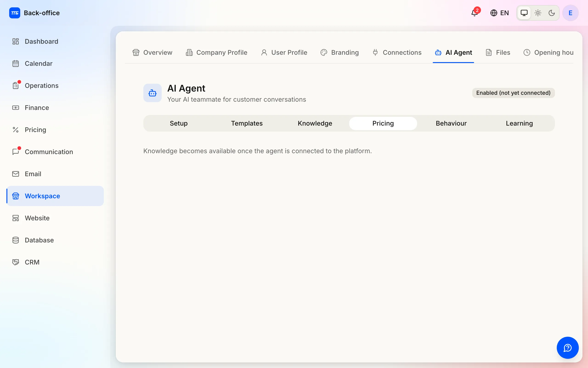Image resolution: width=588 pixels, height=368 pixels.
Task: Switch to the Overview tab
Action: (x=152, y=53)
